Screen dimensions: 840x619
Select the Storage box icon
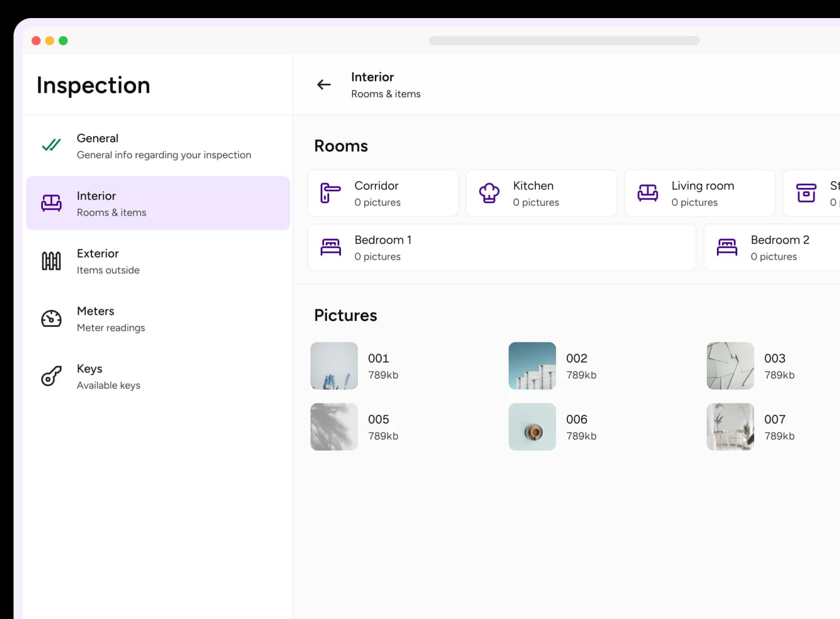[x=807, y=193]
